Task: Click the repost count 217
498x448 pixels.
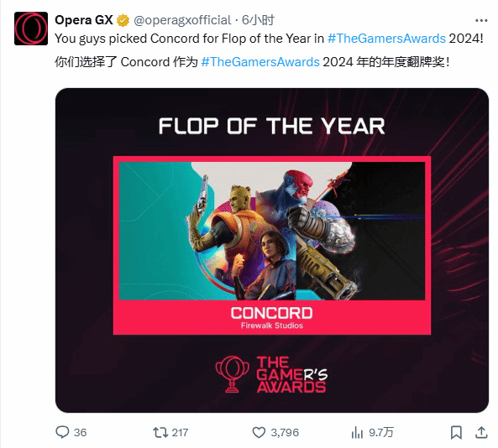Action: point(180,432)
